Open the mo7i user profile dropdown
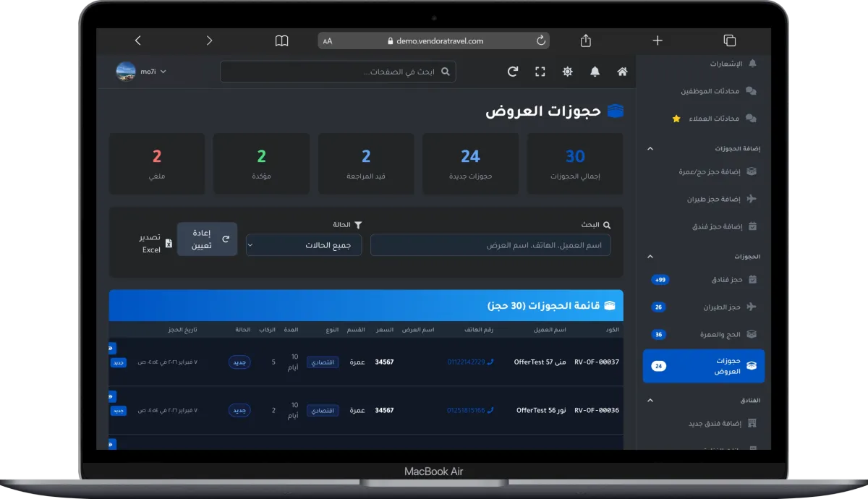 142,72
